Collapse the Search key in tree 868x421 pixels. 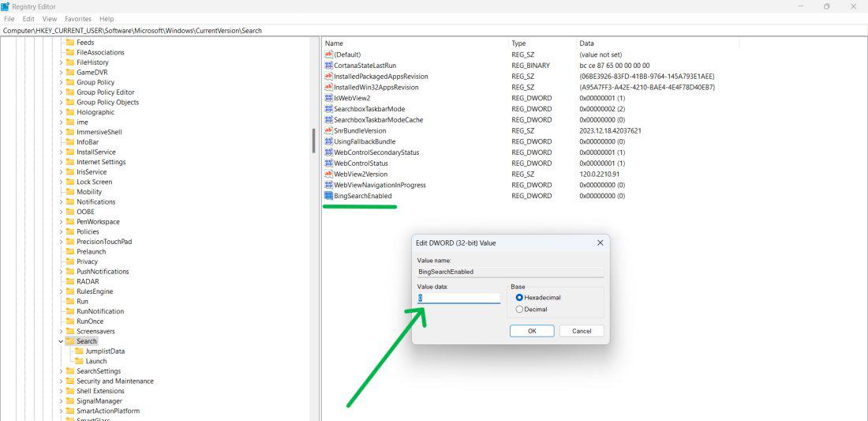point(61,341)
